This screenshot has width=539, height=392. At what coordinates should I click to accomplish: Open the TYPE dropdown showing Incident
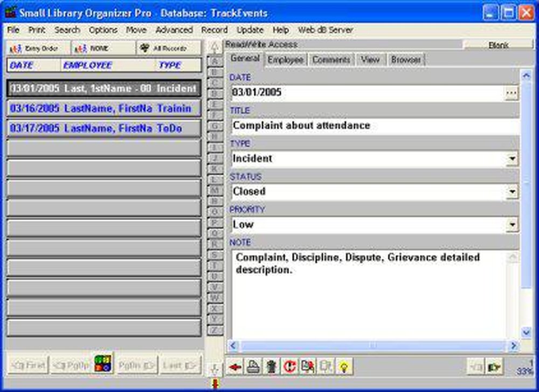click(513, 157)
